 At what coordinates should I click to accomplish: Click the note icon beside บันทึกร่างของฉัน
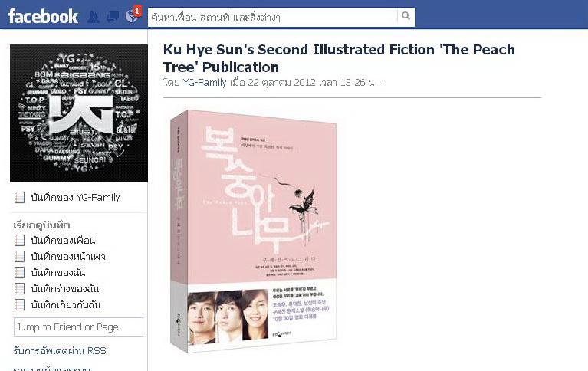click(x=19, y=288)
